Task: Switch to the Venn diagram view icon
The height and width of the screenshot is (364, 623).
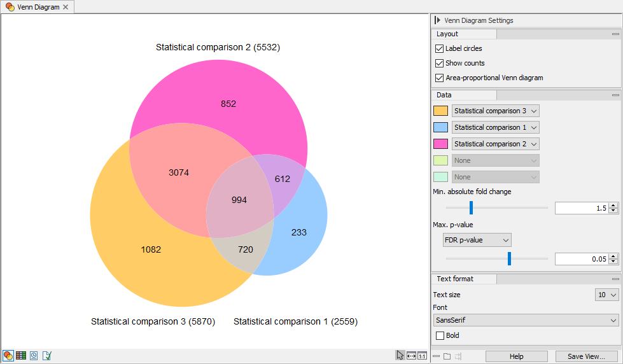Action: point(8,356)
